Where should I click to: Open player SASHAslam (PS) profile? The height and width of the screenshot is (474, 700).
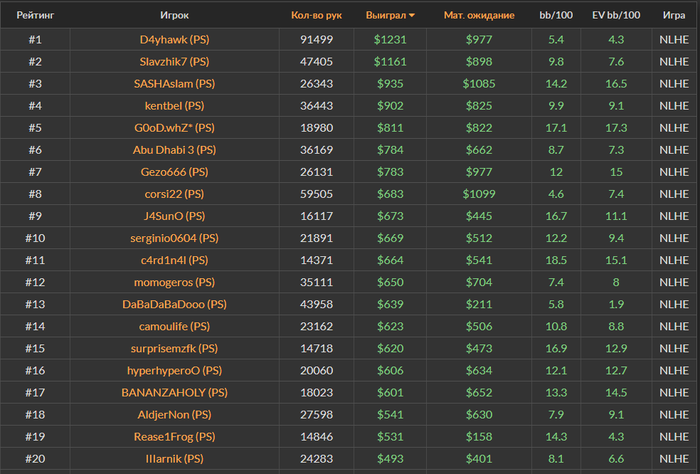coord(175,83)
